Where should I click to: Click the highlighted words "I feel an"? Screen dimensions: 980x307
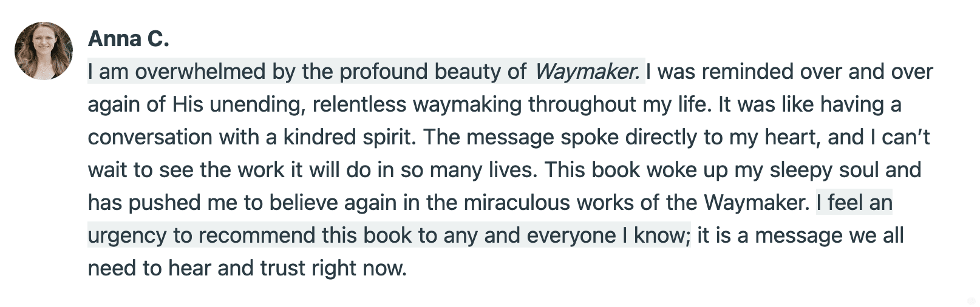tap(854, 203)
